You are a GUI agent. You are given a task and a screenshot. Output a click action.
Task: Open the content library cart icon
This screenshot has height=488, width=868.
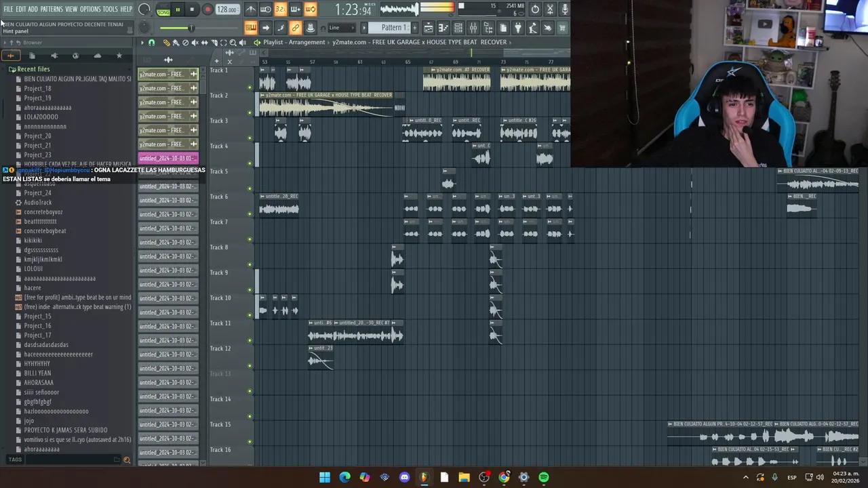tap(562, 28)
